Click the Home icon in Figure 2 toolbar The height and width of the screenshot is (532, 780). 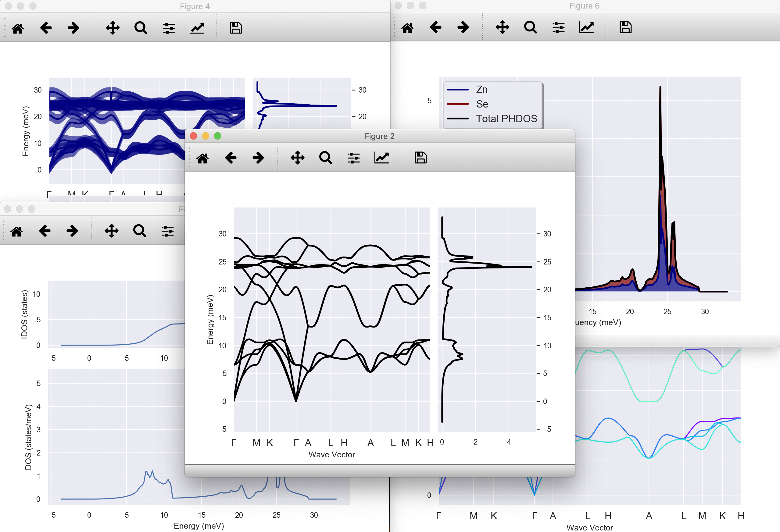tap(202, 158)
